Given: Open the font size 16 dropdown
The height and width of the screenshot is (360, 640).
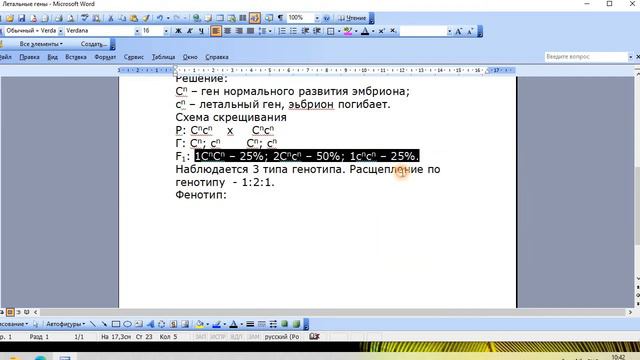Looking at the screenshot, I should (x=166, y=31).
